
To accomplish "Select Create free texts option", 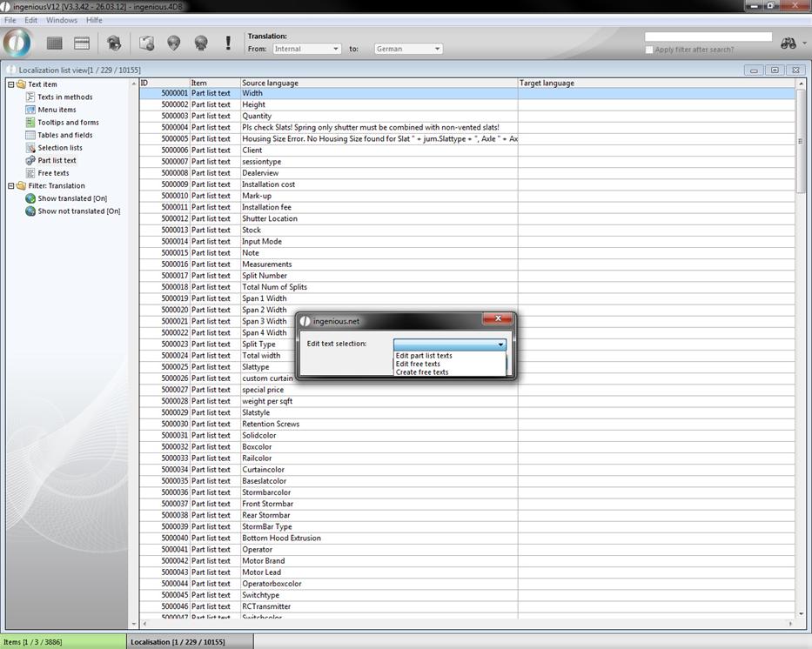I will pyautogui.click(x=422, y=372).
